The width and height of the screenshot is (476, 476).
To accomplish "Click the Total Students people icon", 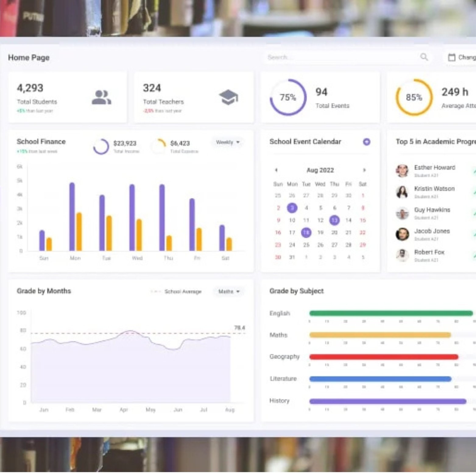I will 101,97.
